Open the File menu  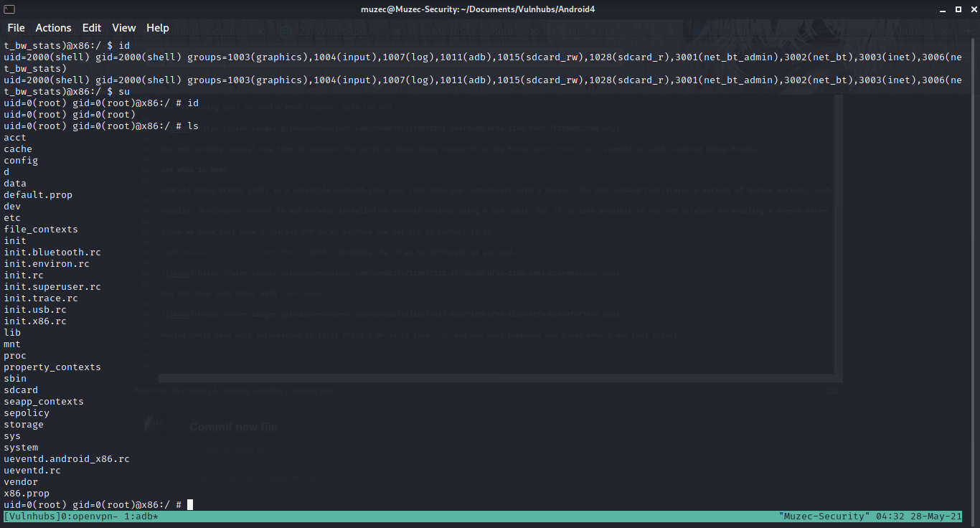[x=16, y=28]
